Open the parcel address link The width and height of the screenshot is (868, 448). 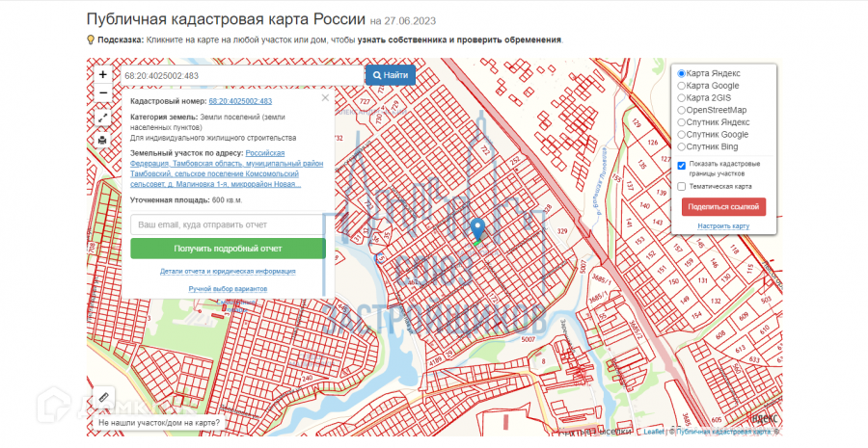pos(227,169)
